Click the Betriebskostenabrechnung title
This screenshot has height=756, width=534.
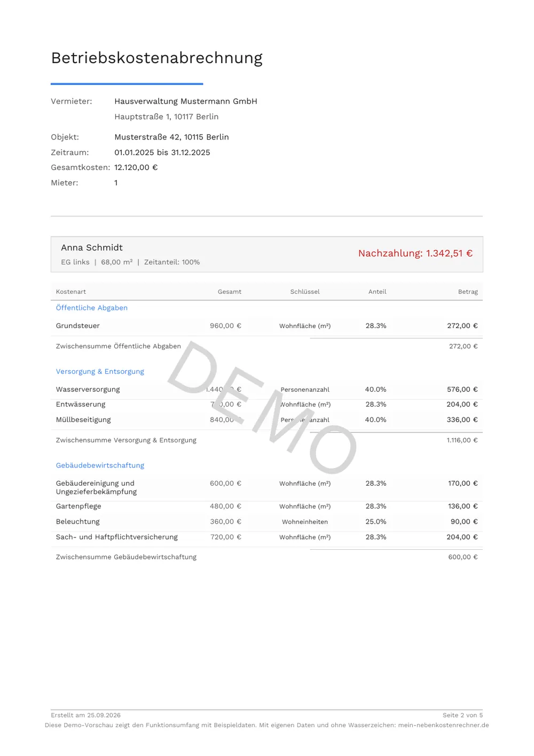(156, 58)
